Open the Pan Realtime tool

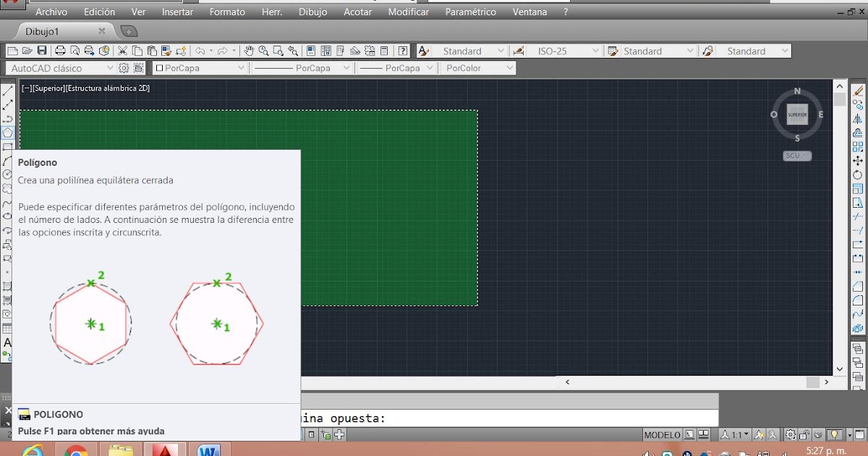pyautogui.click(x=250, y=51)
